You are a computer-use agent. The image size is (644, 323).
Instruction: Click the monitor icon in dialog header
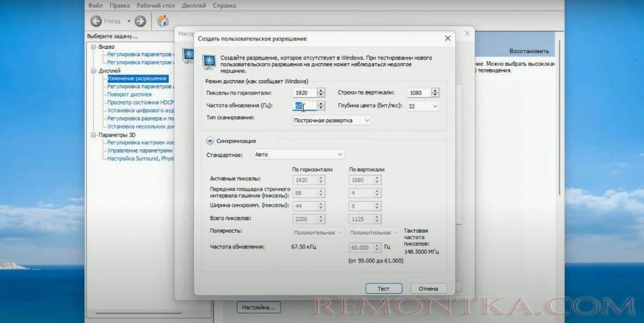(x=209, y=62)
